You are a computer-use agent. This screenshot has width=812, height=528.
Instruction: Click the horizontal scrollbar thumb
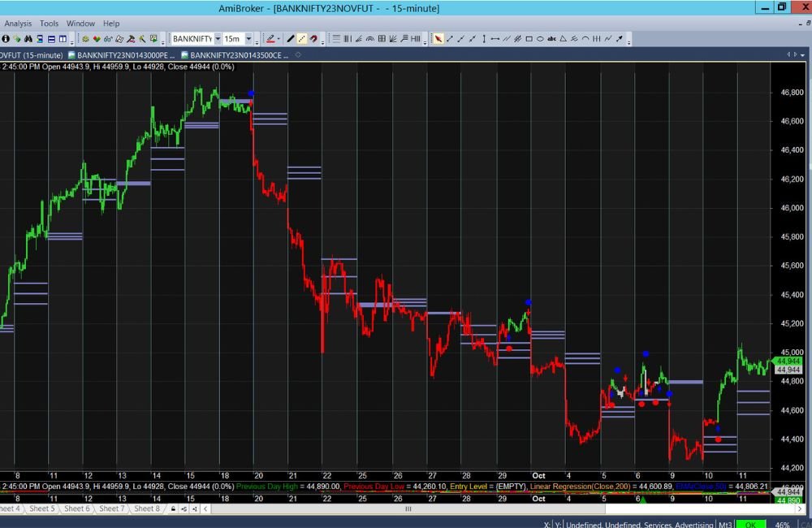tap(408, 509)
